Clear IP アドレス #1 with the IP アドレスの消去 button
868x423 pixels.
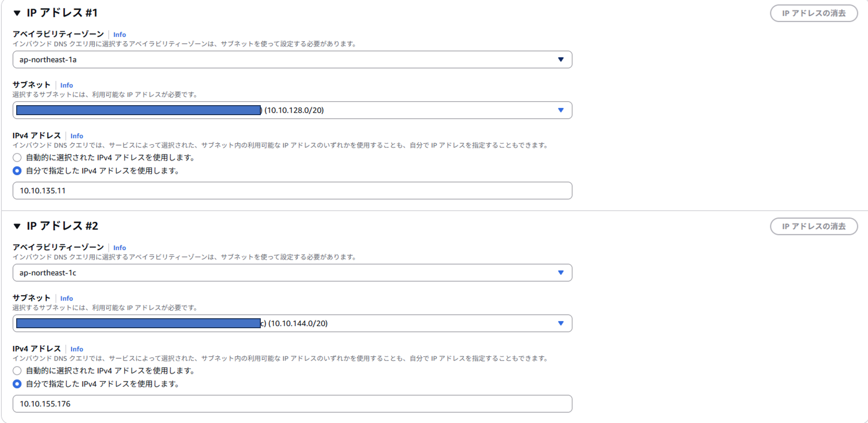(813, 13)
